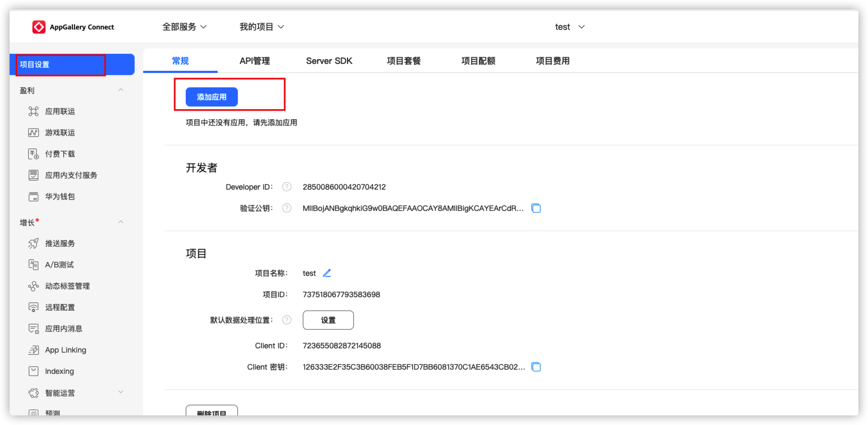Open the App Linking icon
868x425 pixels.
coord(33,350)
